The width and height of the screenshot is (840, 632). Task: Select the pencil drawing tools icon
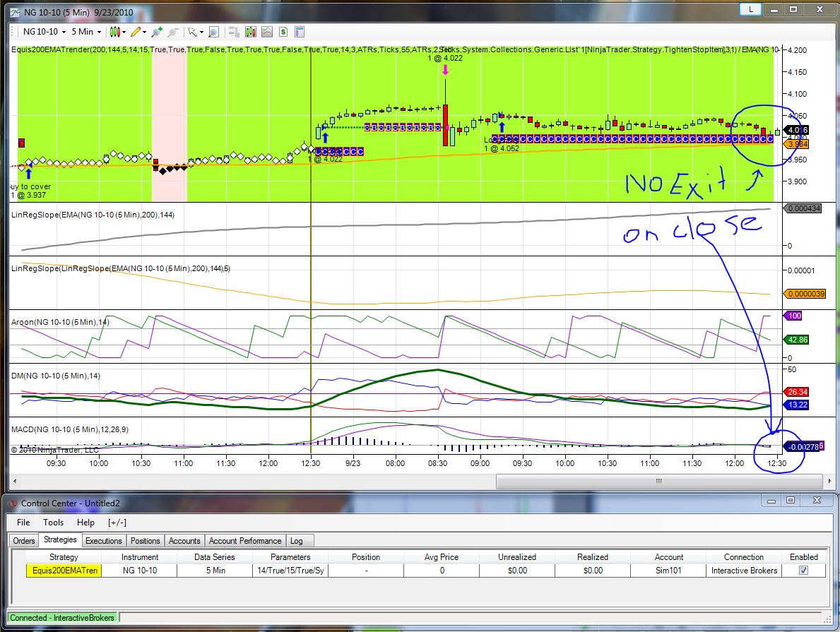[x=136, y=32]
